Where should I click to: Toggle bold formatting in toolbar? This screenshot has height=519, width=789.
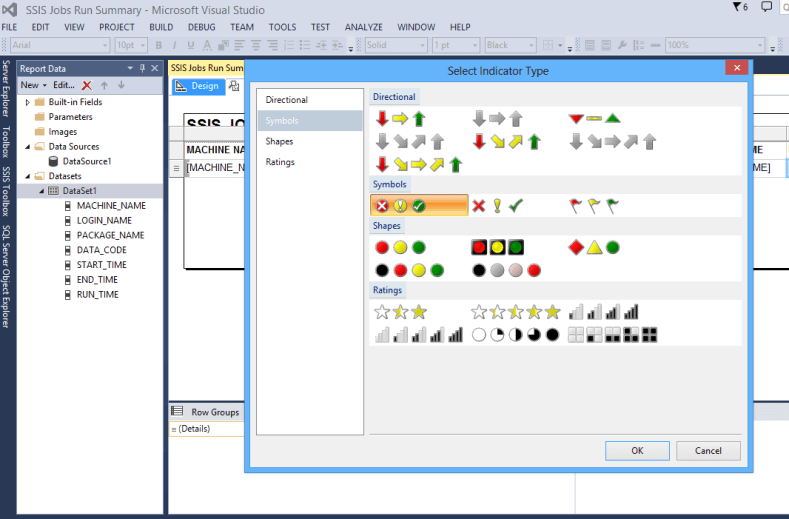(159, 45)
